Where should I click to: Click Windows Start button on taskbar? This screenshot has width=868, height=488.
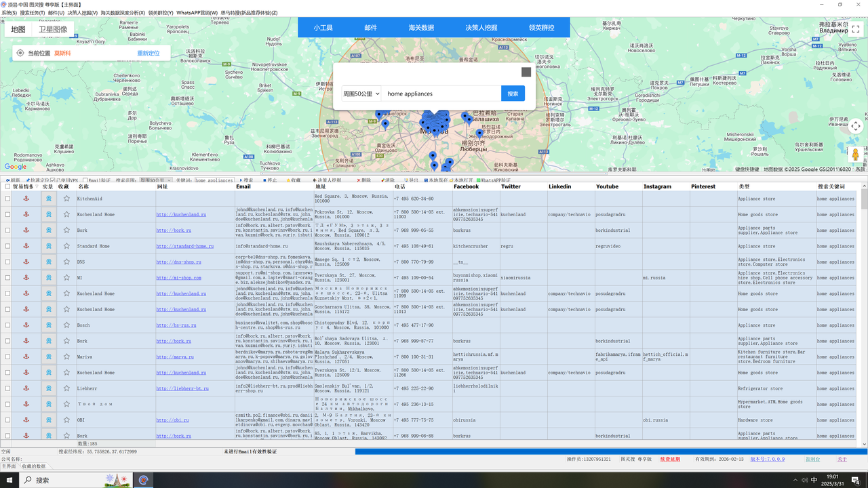coord(9,480)
